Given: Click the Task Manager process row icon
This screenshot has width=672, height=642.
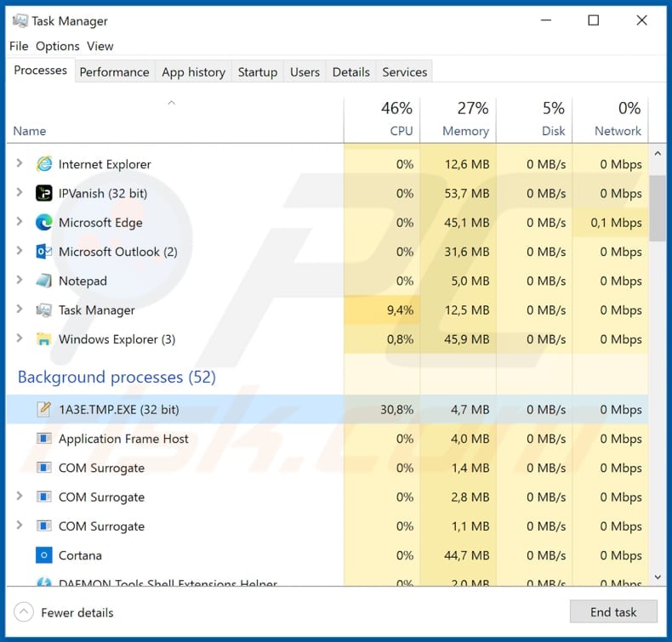Looking at the screenshot, I should click(44, 310).
